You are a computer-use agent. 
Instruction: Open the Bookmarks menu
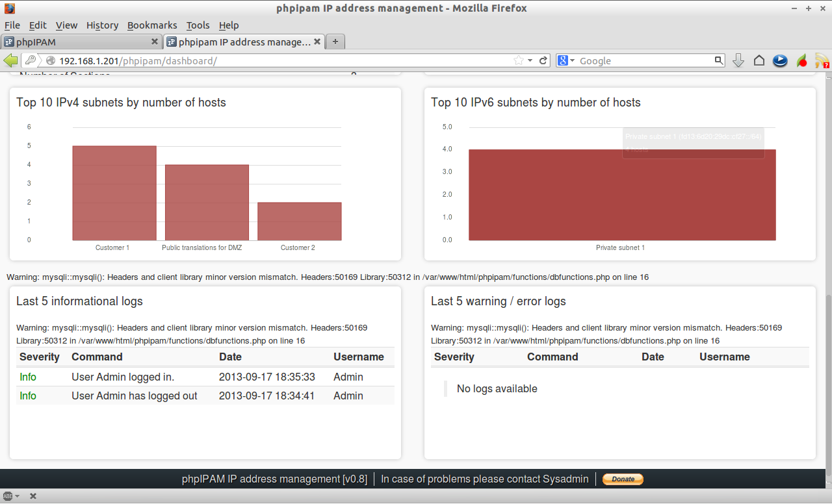pyautogui.click(x=152, y=25)
